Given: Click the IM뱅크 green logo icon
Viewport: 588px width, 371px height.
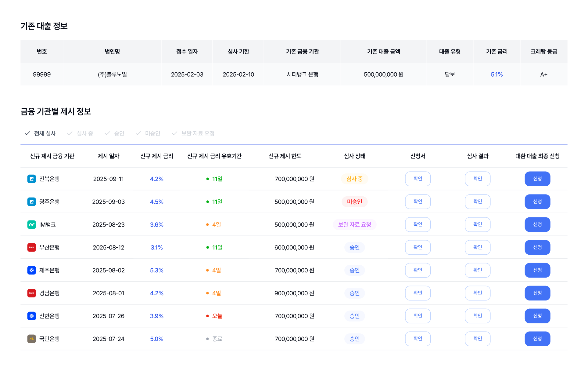Looking at the screenshot, I should pyautogui.click(x=31, y=225).
